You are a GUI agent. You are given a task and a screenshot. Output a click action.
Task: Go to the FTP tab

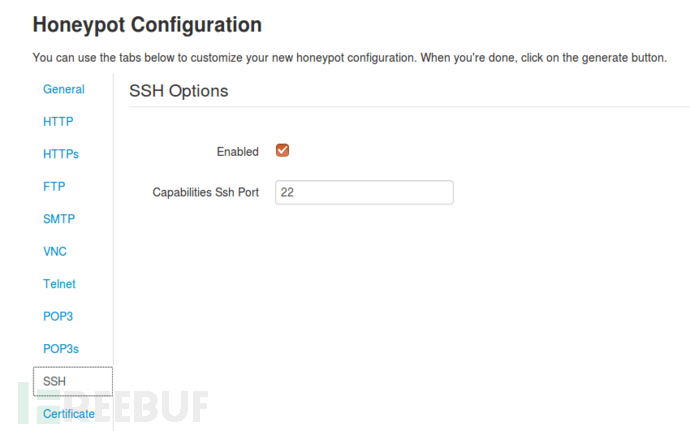54,186
